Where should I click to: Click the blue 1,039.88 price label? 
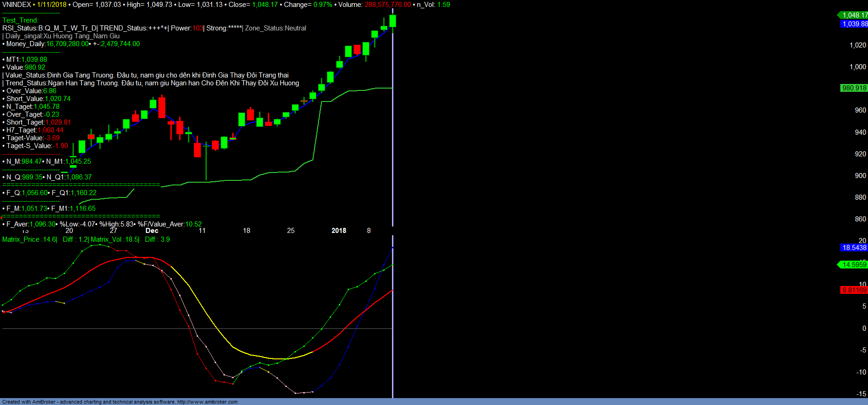854,24
